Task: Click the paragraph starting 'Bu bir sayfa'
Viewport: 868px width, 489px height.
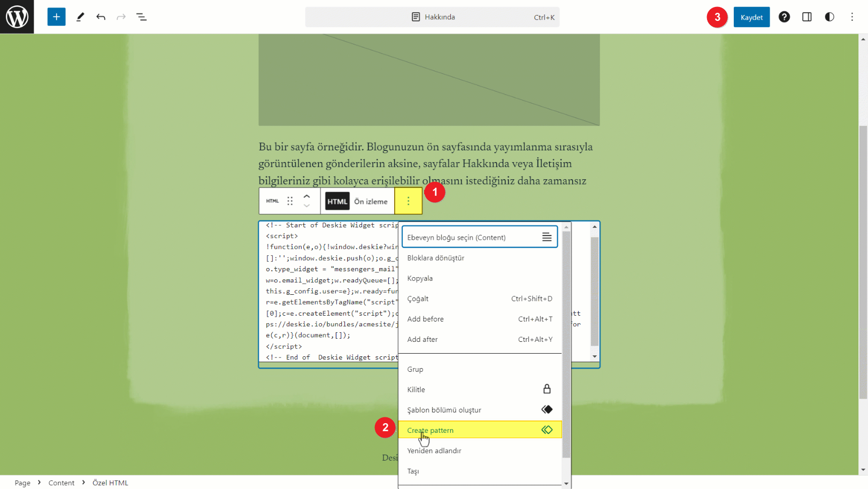Action: (x=426, y=164)
